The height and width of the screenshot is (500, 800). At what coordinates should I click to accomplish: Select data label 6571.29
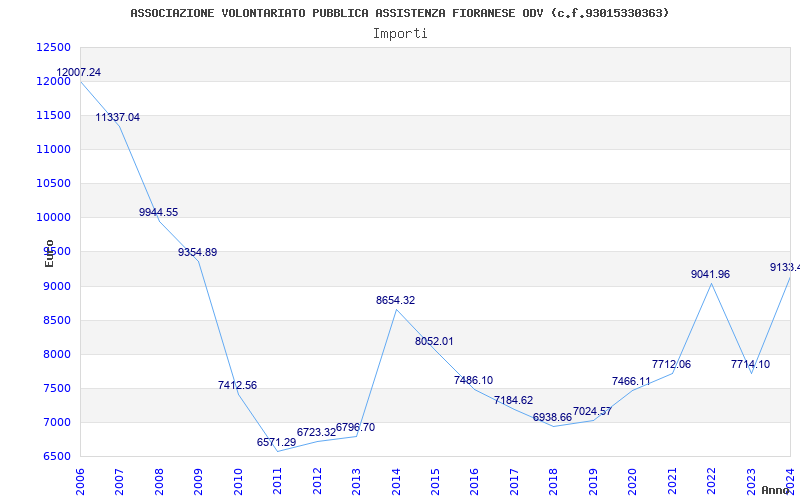pos(277,442)
